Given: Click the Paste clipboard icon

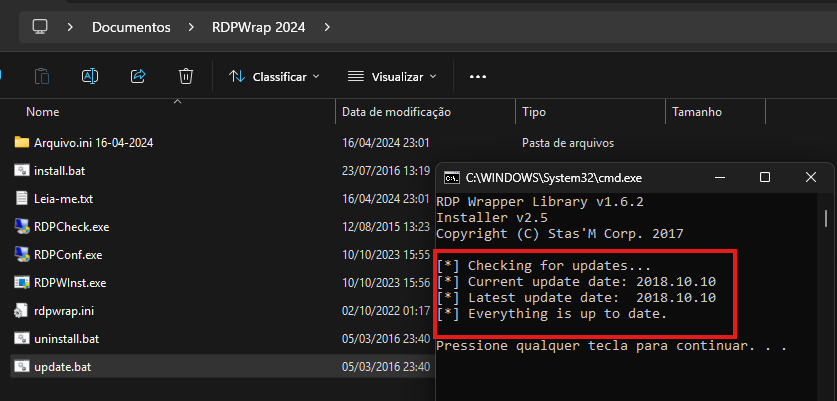Looking at the screenshot, I should 42,76.
